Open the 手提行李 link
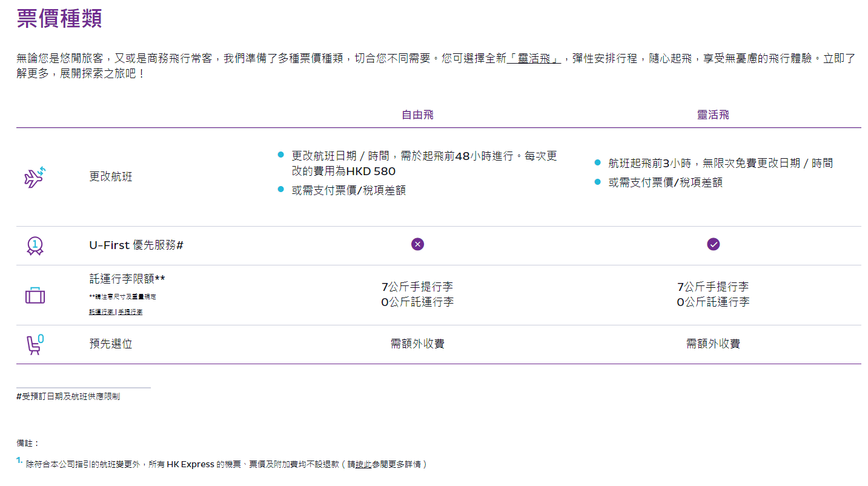This screenshot has height=486, width=868. [x=130, y=311]
